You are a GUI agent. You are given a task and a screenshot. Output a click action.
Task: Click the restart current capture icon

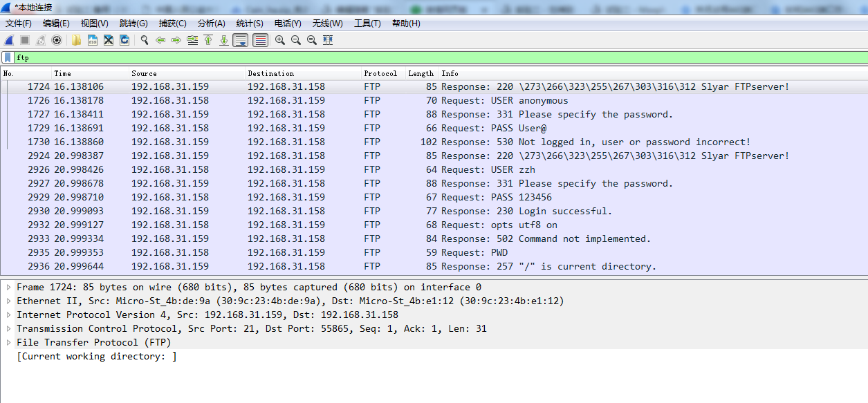41,40
